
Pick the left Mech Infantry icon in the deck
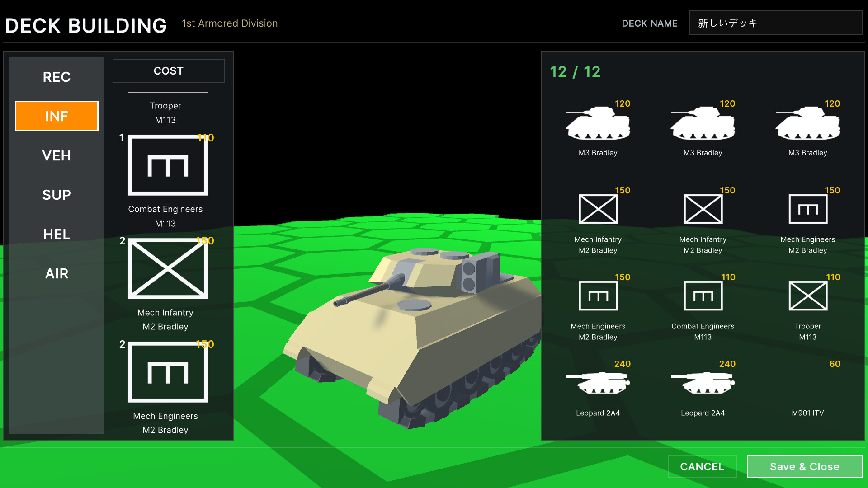(598, 209)
